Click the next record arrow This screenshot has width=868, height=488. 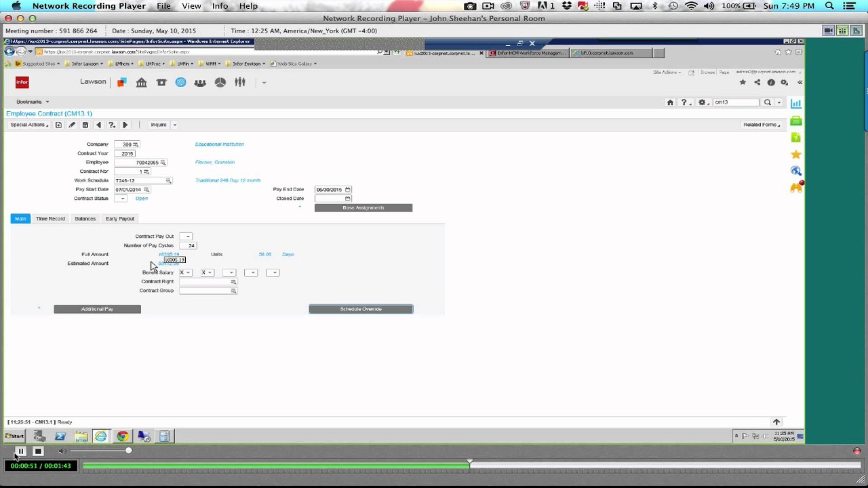click(125, 125)
